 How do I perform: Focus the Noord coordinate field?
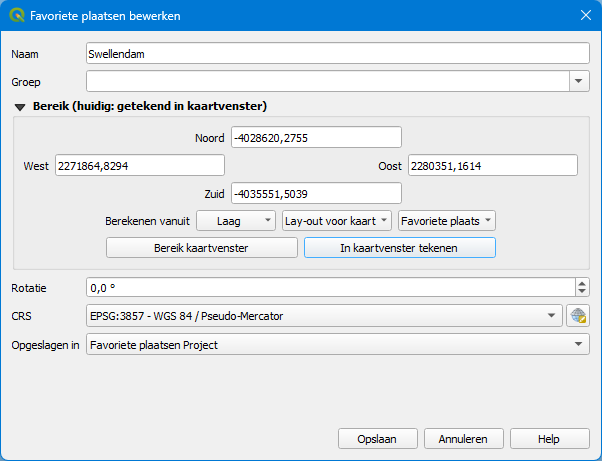tap(316, 137)
